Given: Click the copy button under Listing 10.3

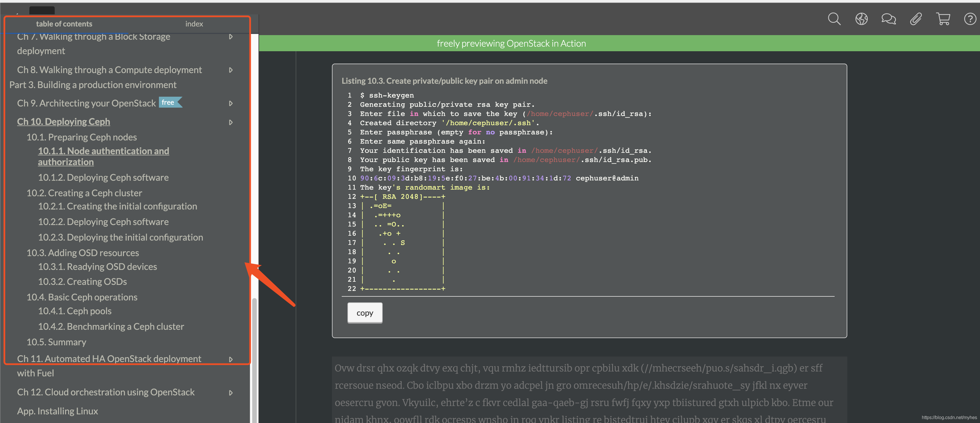Looking at the screenshot, I should pos(365,313).
